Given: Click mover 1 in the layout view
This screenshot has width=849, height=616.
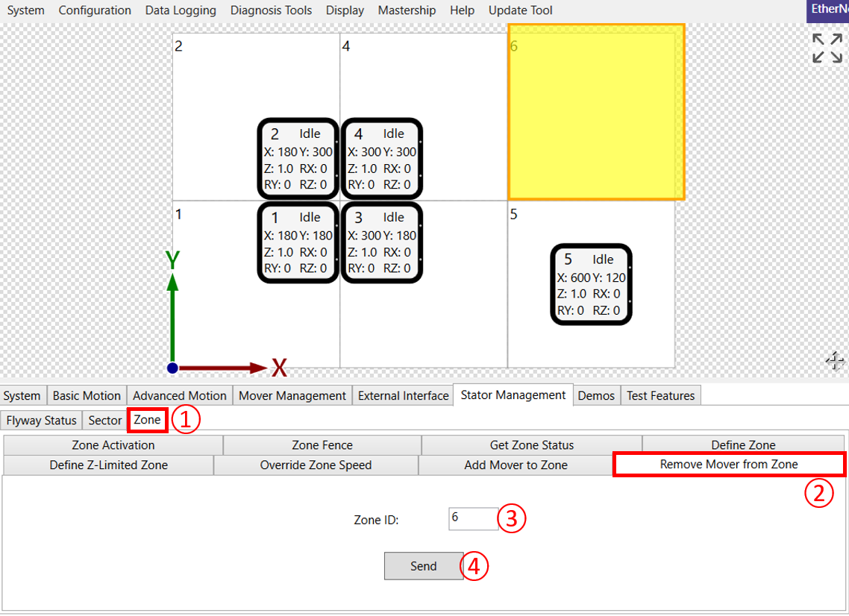Looking at the screenshot, I should (298, 242).
